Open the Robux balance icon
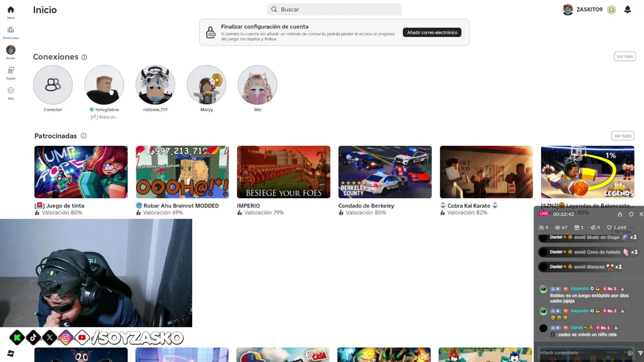This screenshot has width=644, height=362. coord(611,10)
